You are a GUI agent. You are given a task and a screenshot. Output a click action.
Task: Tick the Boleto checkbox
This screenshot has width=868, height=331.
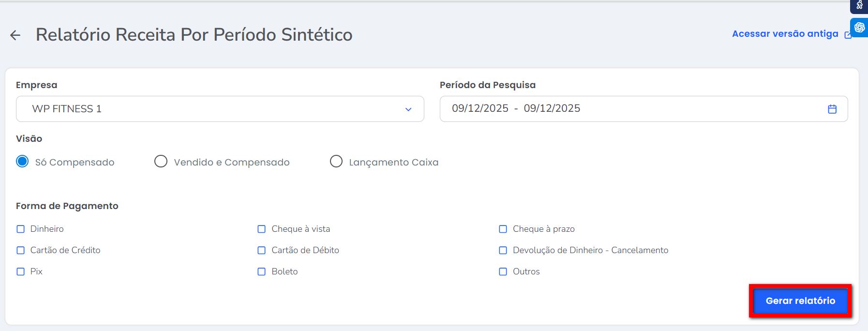(262, 271)
